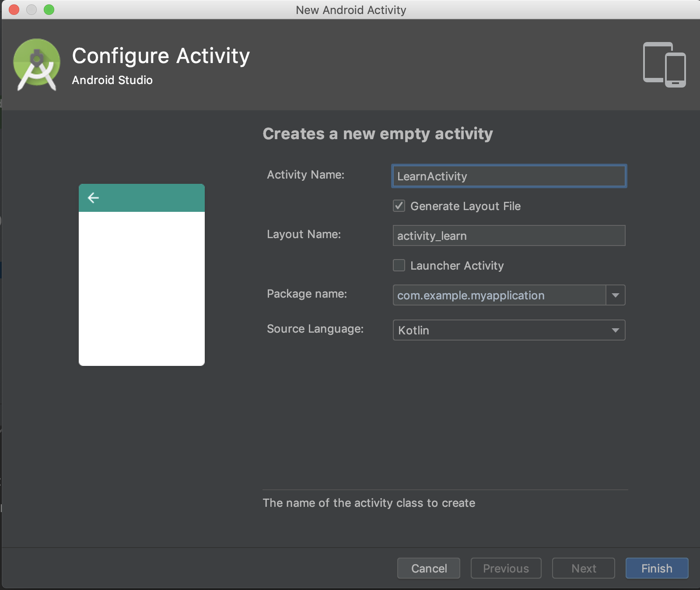Image resolution: width=700 pixels, height=590 pixels.
Task: Click the empty activity preview thumbnail
Action: (x=142, y=275)
